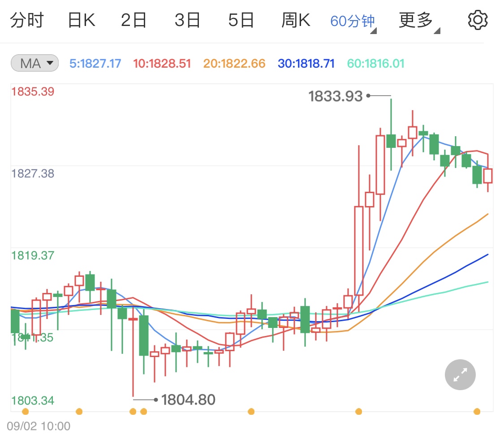Select the 2日 chart tab
The width and height of the screenshot is (504, 439).
tap(134, 20)
